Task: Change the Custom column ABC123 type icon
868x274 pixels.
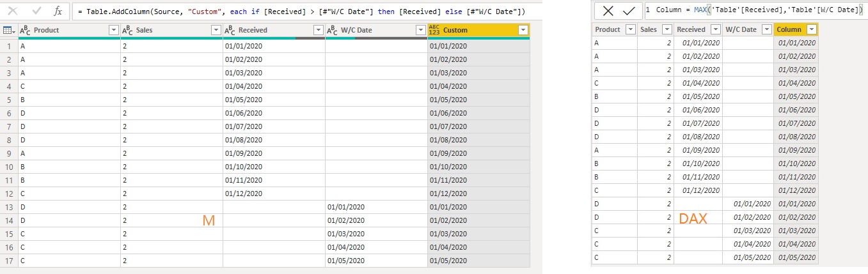Action: pos(435,30)
